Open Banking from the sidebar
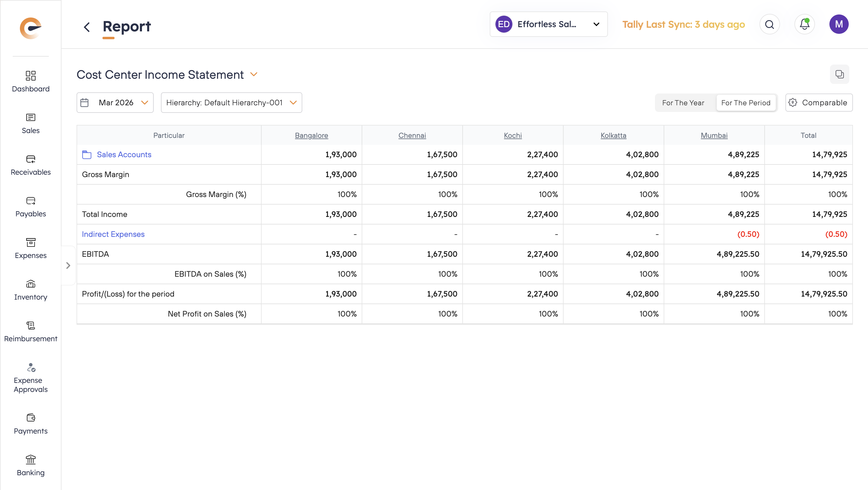 [x=30, y=465]
